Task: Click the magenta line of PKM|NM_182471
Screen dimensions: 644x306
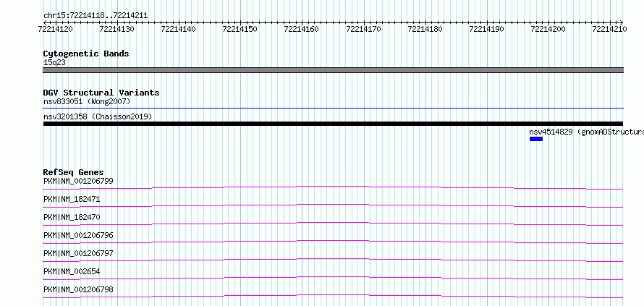Action: [333, 205]
